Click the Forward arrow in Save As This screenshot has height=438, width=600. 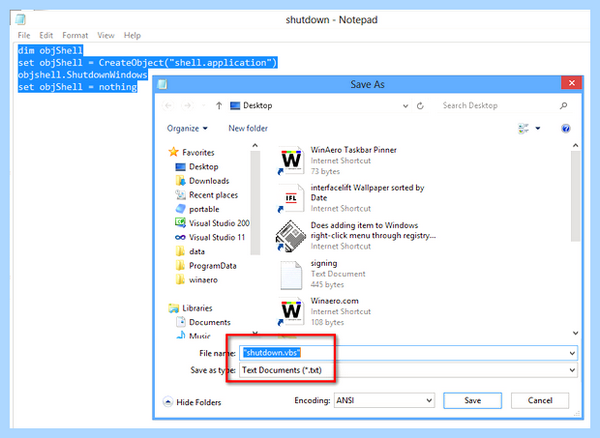187,106
